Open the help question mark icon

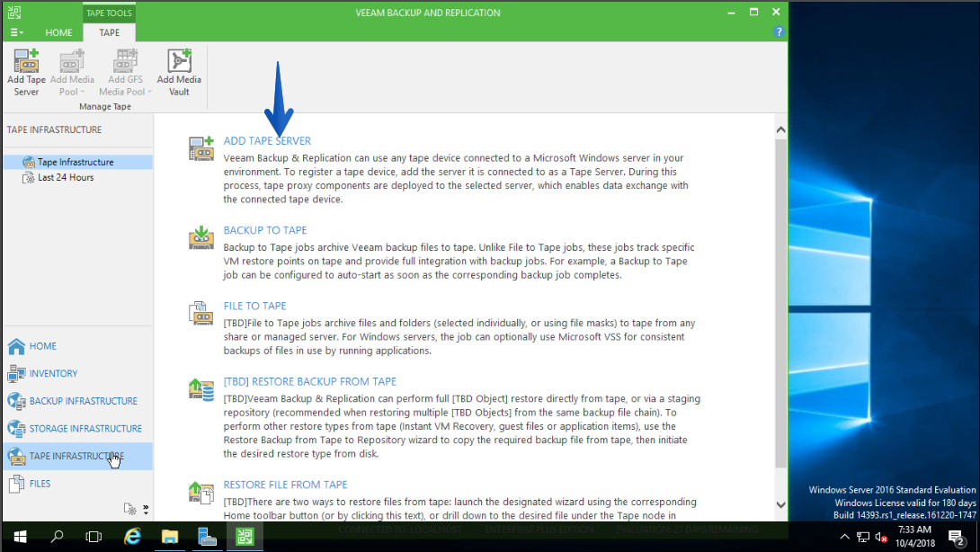click(778, 31)
